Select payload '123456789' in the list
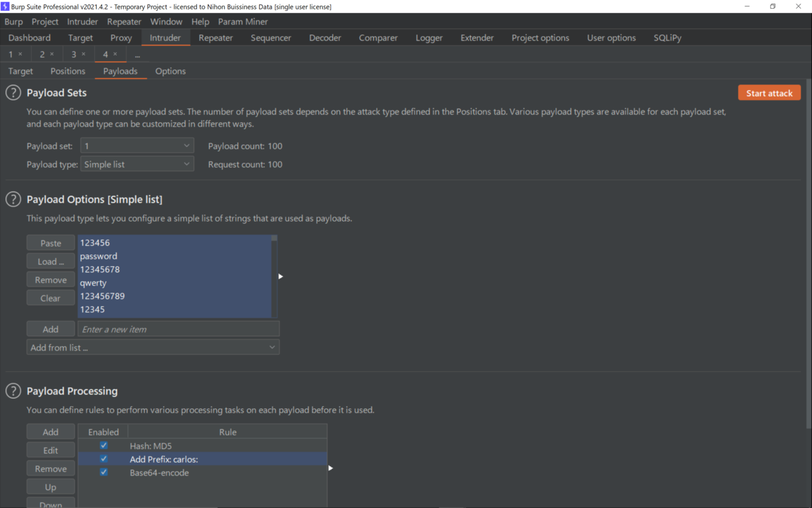The height and width of the screenshot is (508, 812). click(x=175, y=296)
